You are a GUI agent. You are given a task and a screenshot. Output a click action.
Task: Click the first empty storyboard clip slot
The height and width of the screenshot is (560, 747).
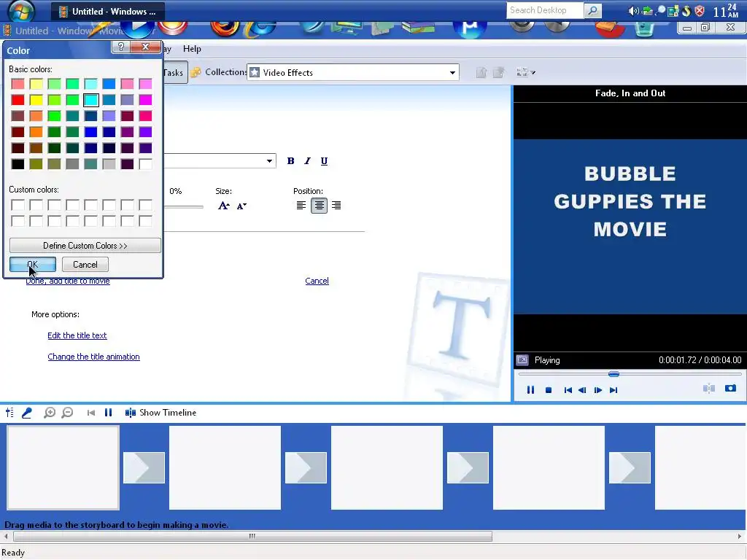tap(63, 467)
